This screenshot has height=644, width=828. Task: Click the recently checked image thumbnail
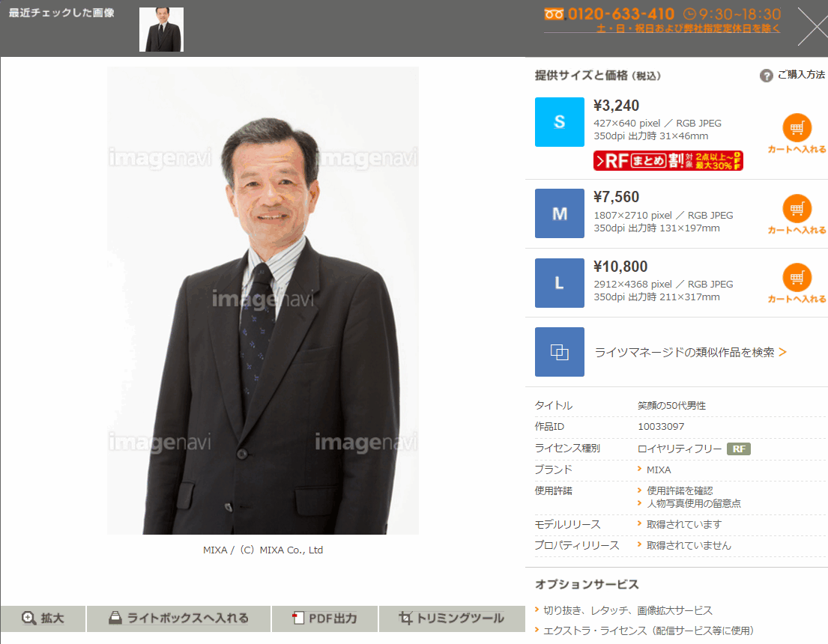[160, 28]
